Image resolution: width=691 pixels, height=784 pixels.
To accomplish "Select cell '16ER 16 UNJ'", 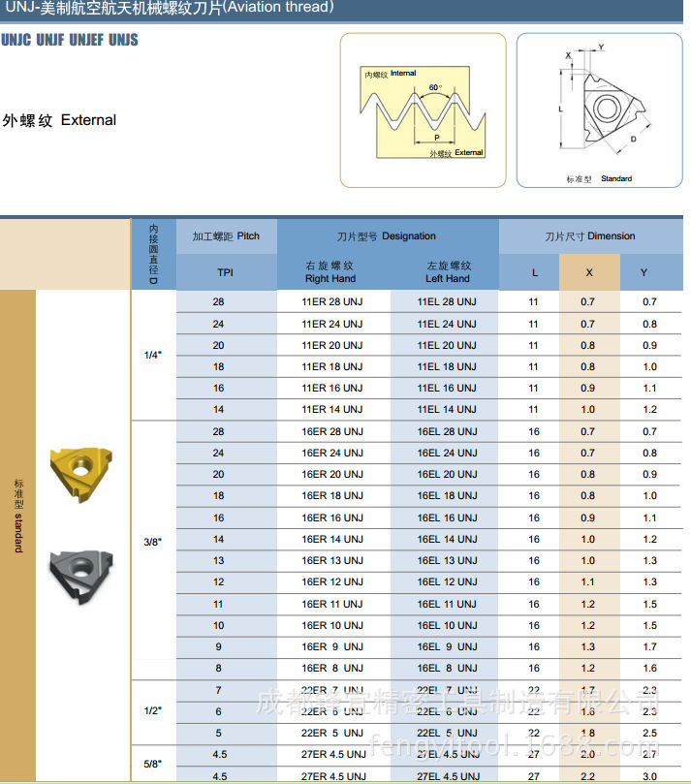I will pos(332,518).
